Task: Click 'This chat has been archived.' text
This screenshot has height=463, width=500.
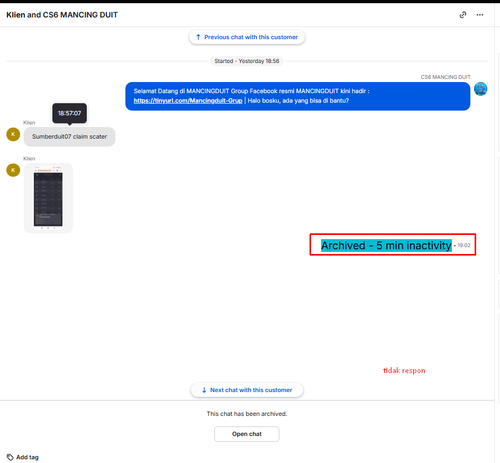Action: point(247,414)
